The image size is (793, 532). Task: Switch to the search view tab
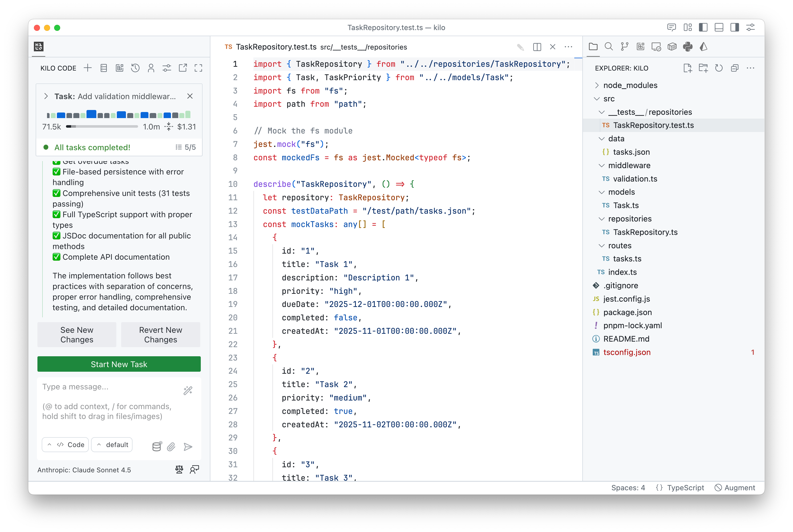[x=609, y=47]
